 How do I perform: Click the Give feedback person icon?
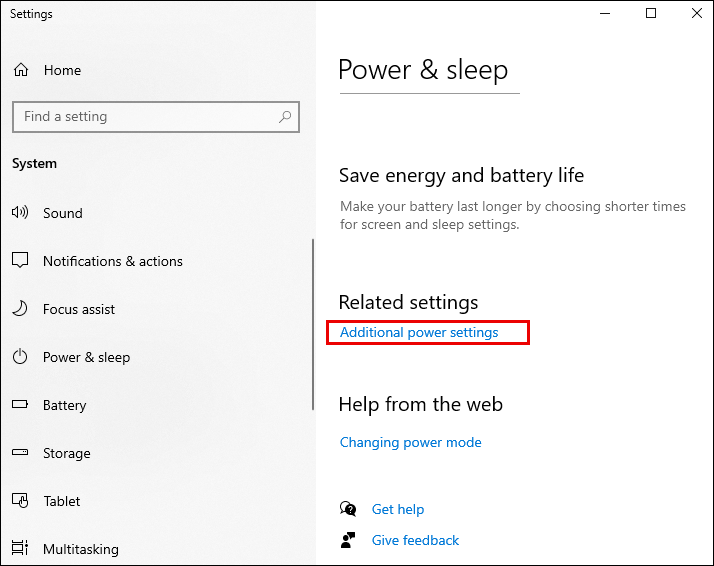(348, 540)
